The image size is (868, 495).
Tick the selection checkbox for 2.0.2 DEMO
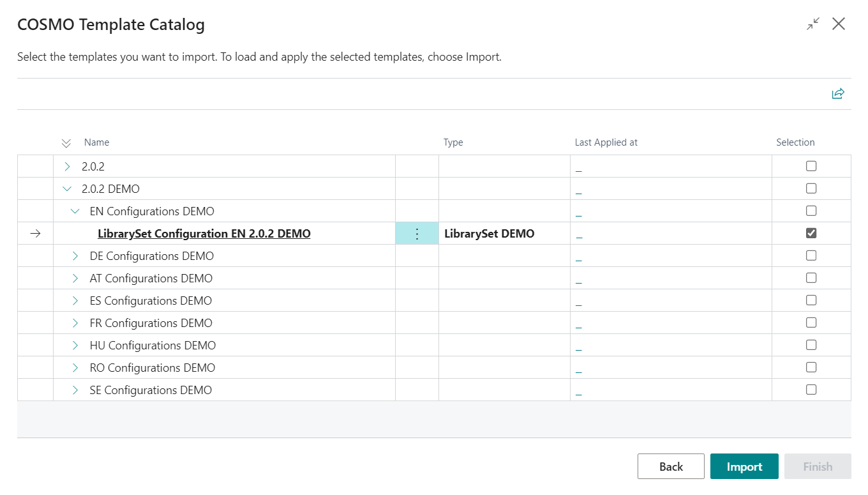tap(811, 188)
